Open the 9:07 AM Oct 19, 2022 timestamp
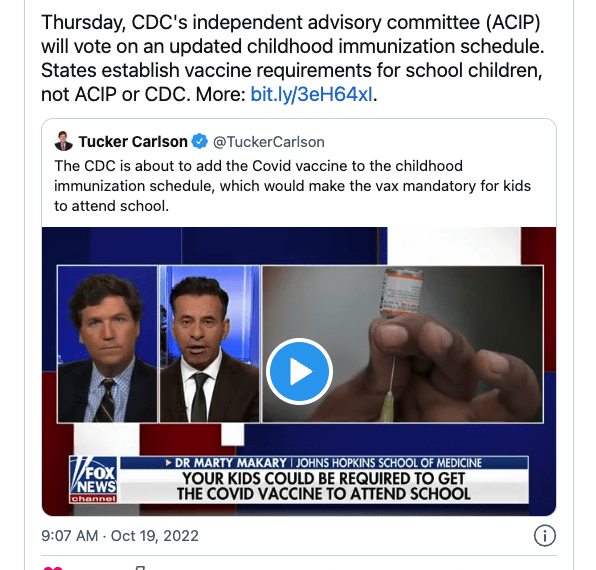Viewport: 596px width, 570px height. [x=120, y=536]
